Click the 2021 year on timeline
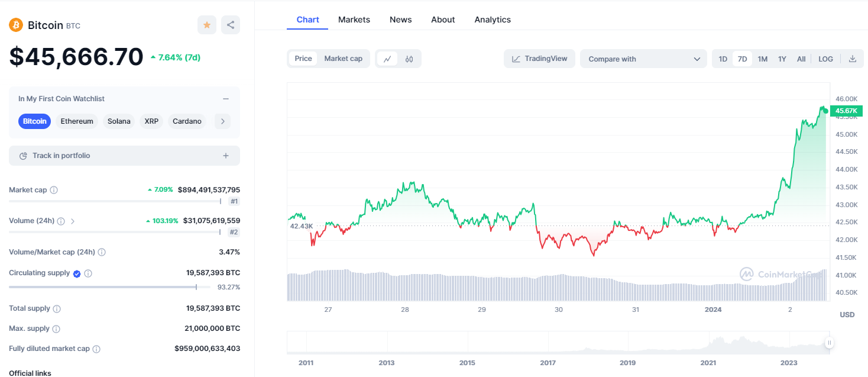 (708, 363)
